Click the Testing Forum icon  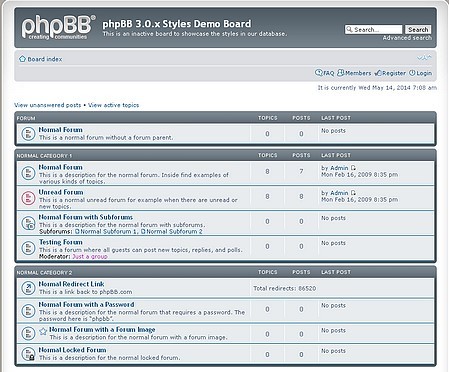[28, 248]
